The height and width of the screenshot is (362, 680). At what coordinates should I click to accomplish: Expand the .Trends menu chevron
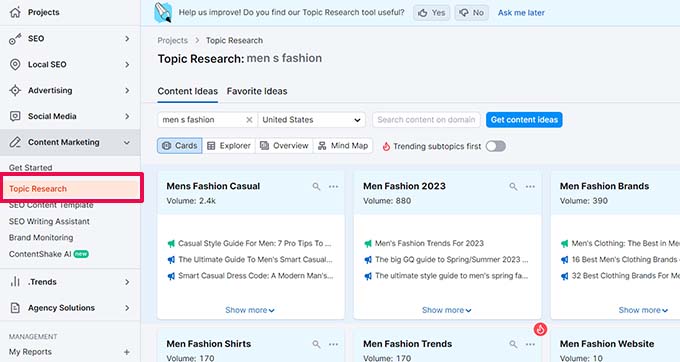pyautogui.click(x=127, y=282)
